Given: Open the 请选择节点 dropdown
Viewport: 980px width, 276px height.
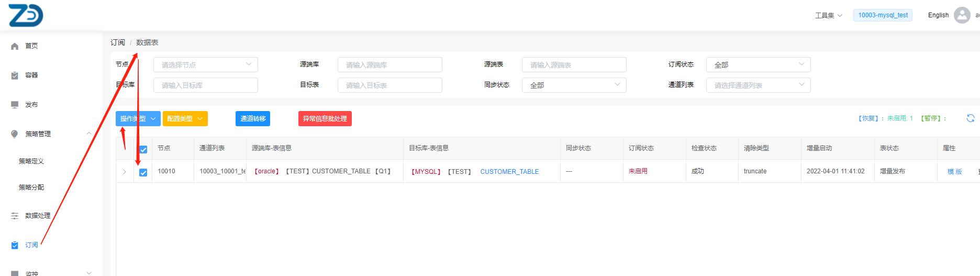Looking at the screenshot, I should (x=205, y=65).
